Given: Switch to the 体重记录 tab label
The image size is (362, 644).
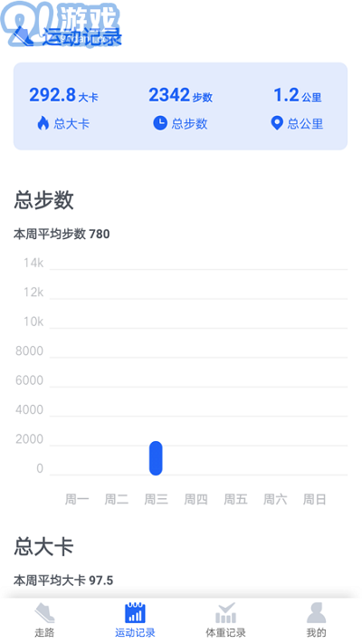Looking at the screenshot, I should tap(225, 632).
